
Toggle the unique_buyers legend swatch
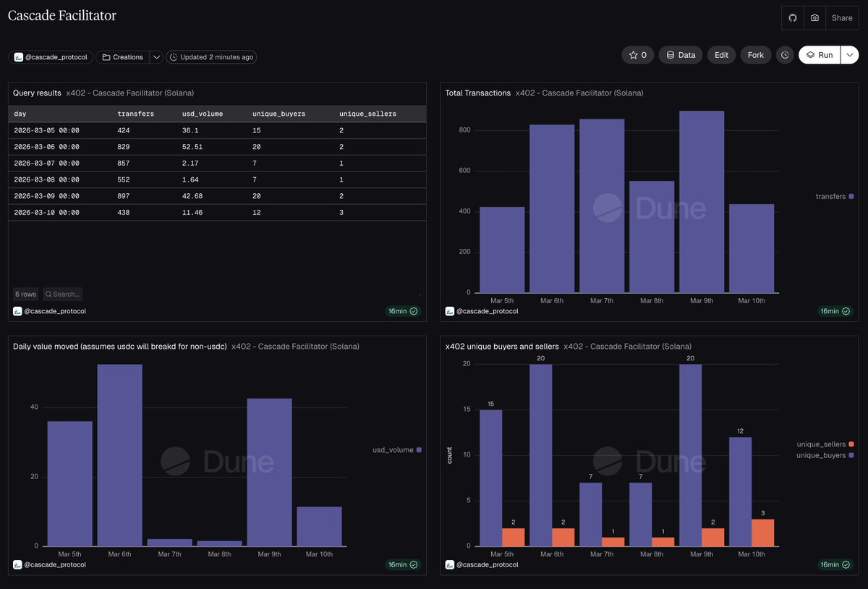[851, 455]
